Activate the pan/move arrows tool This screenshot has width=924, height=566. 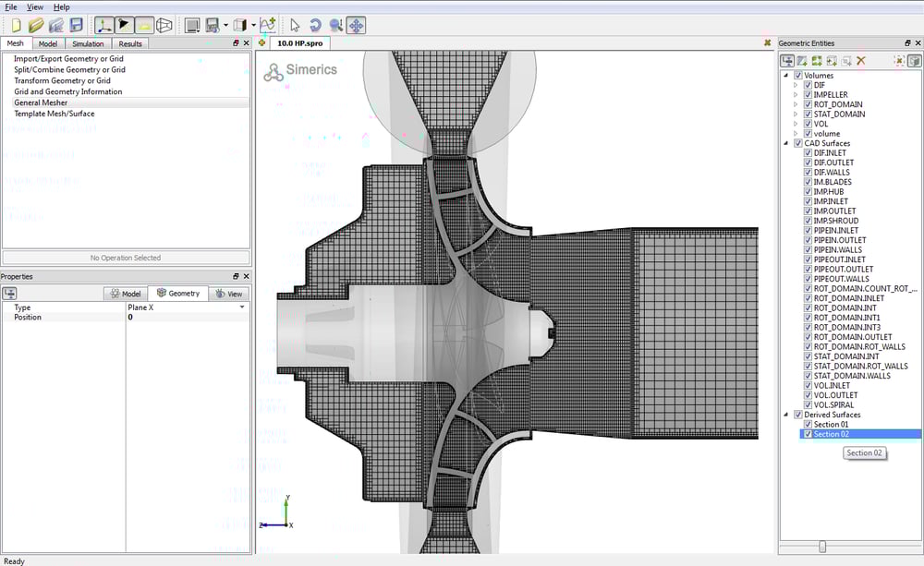pos(356,25)
